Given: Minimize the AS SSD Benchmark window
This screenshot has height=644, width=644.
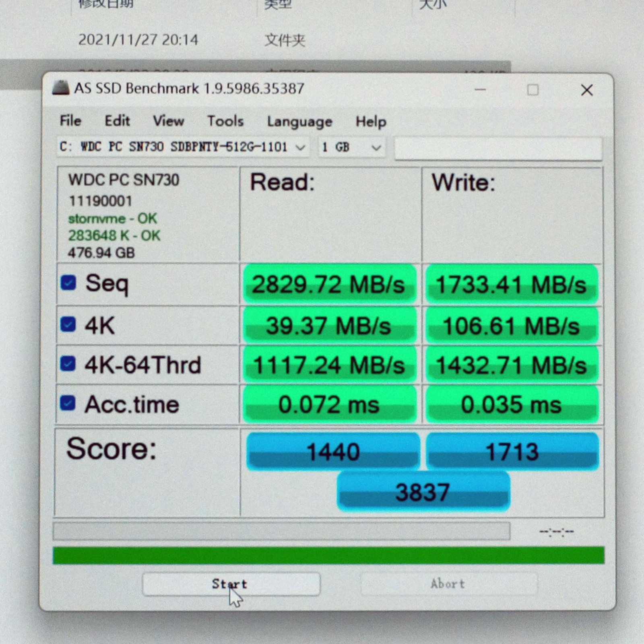Looking at the screenshot, I should pos(480,90).
